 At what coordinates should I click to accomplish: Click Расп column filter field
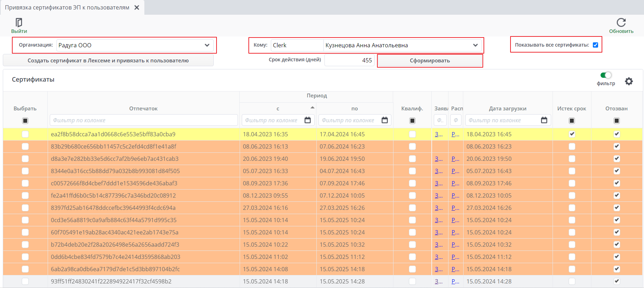456,120
